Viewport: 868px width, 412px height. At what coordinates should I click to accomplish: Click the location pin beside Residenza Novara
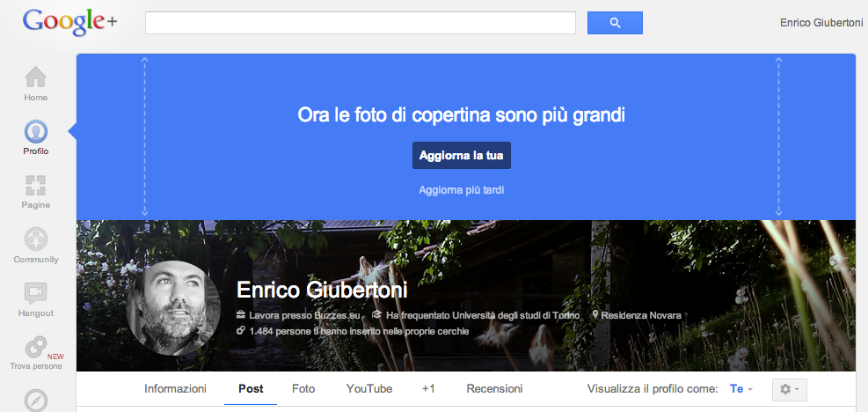595,314
